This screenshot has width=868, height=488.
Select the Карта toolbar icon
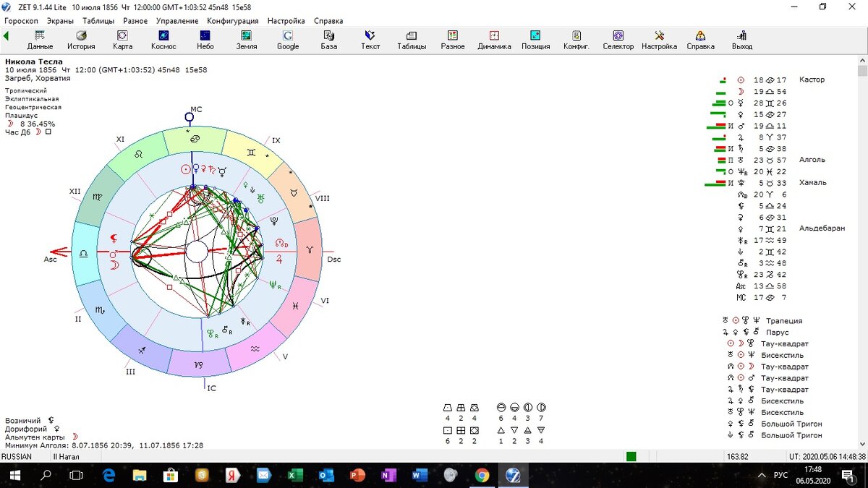click(x=123, y=40)
